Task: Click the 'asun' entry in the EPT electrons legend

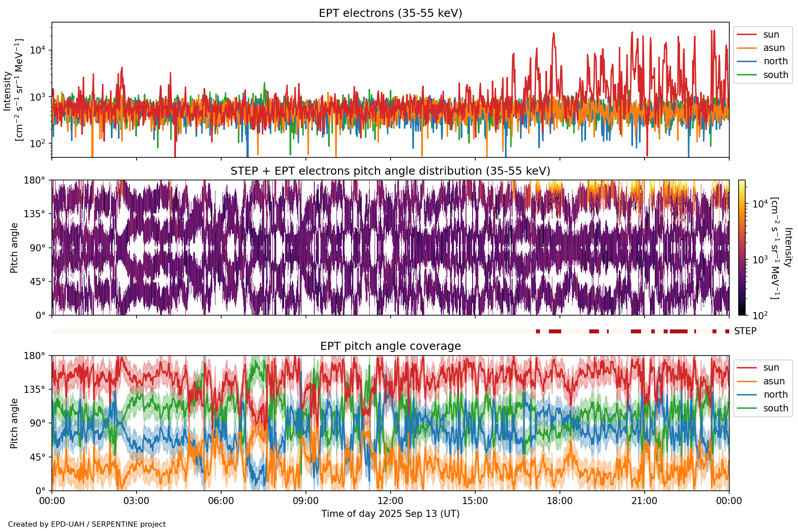Action: coord(774,48)
